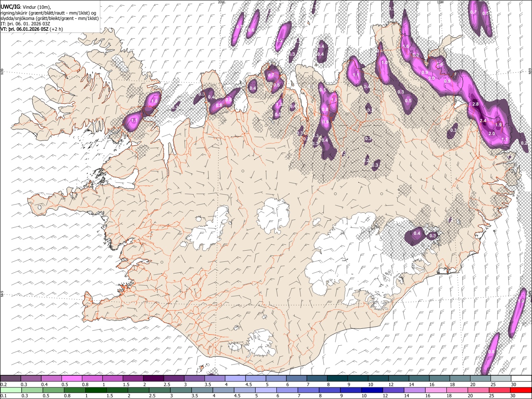The height and width of the screenshot is (399, 532).
Task: Click the '1.6' snowfall value on map
Action: tap(406, 46)
